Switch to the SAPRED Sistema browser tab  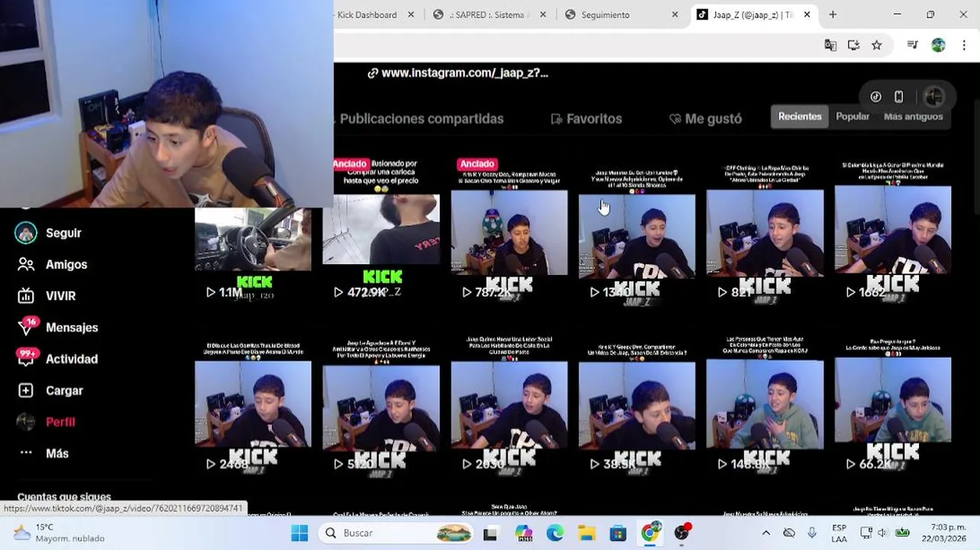click(x=488, y=15)
